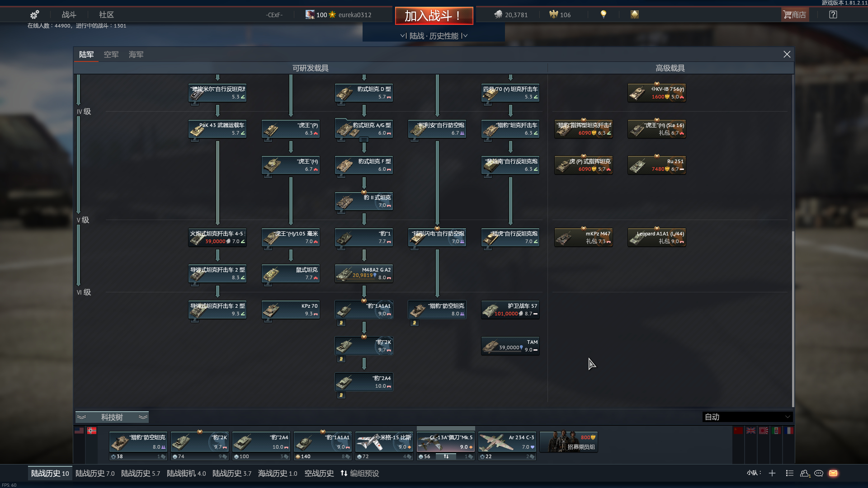This screenshot has width=868, height=488.
Task: Select preset 陆战历史 7.0
Action: click(x=95, y=473)
